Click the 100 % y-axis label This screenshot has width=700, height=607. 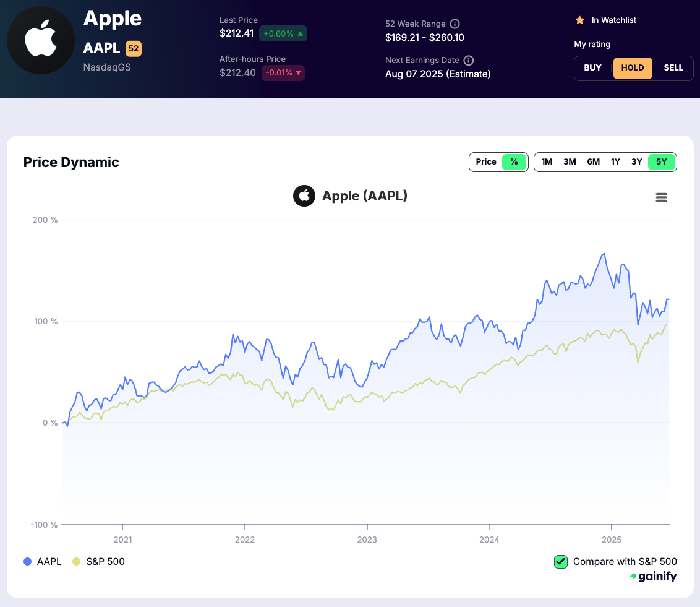coord(46,322)
